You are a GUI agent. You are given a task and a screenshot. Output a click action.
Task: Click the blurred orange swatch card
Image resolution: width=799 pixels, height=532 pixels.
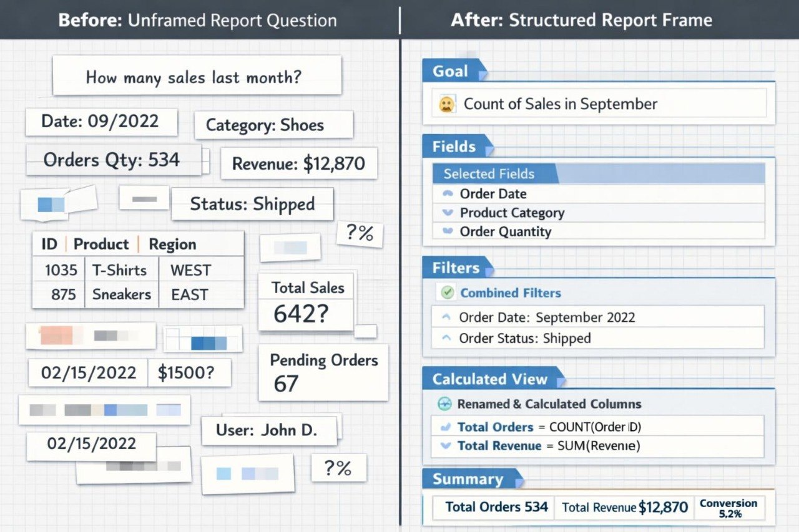point(91,336)
